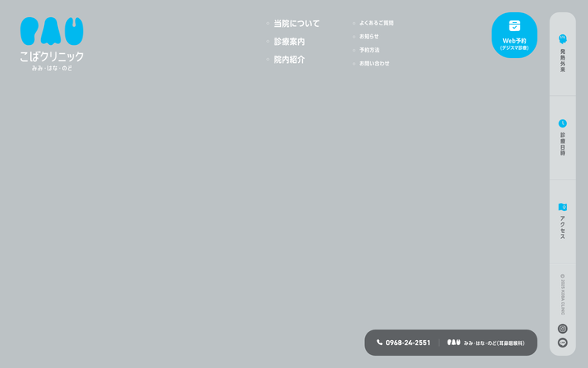
Task: Open the 院内紹介 menu item
Action: [x=289, y=60]
